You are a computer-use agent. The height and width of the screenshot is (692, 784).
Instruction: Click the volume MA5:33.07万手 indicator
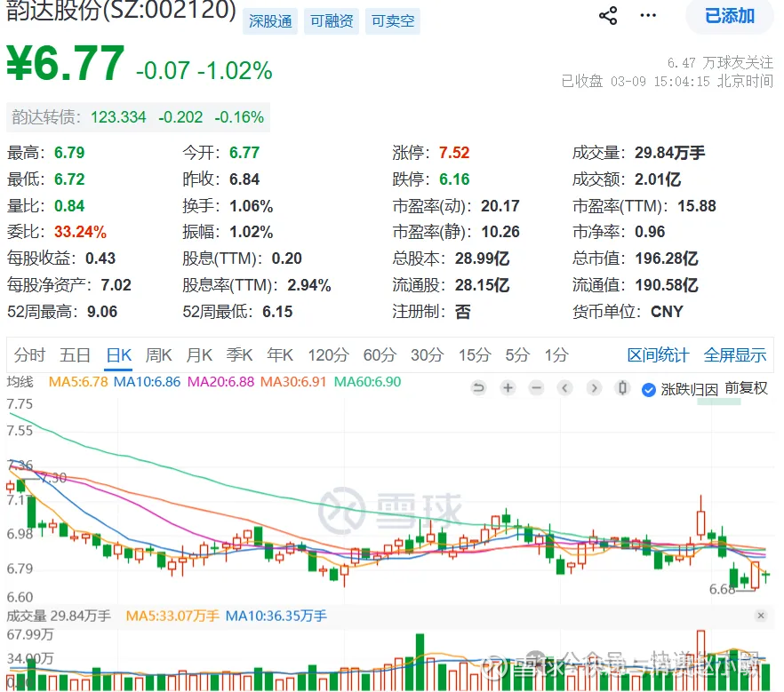[172, 616]
